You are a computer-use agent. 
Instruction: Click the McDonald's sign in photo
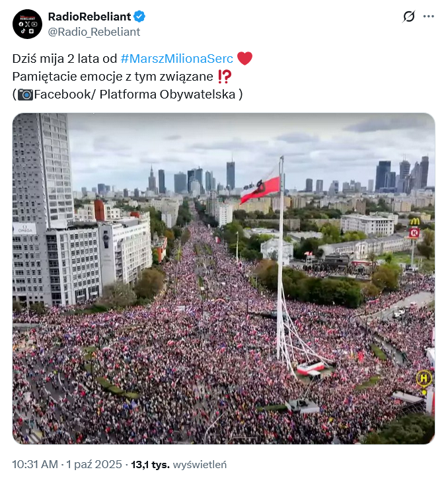[415, 222]
